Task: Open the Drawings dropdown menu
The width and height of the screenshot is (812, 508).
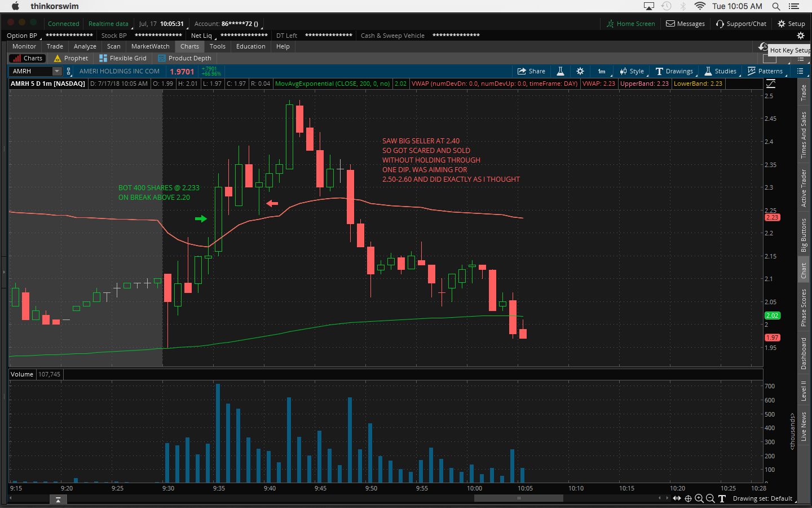Action: pyautogui.click(x=675, y=71)
